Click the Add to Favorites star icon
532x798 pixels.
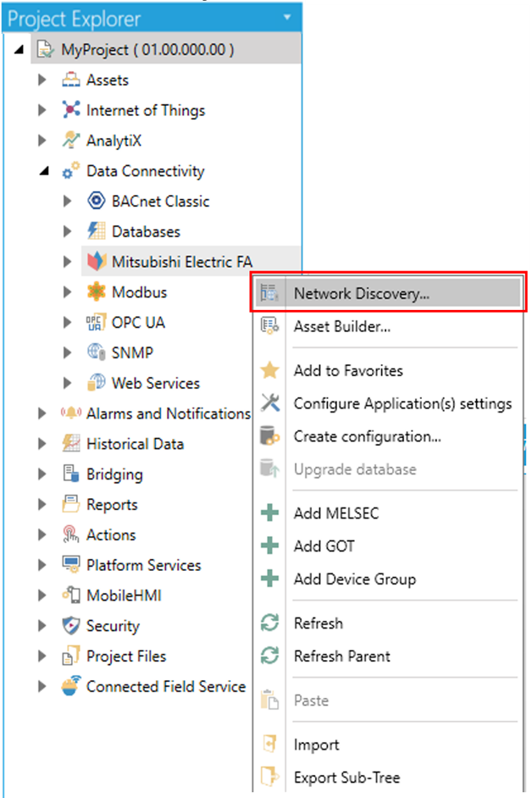(x=269, y=370)
